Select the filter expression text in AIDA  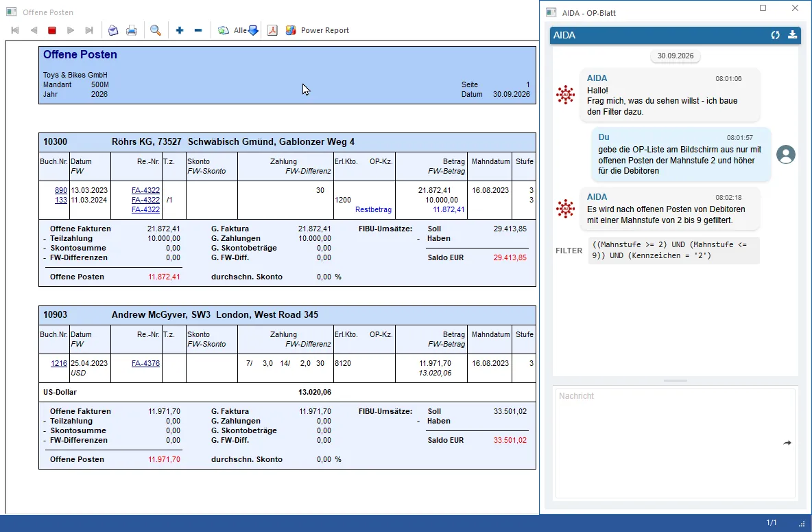coord(673,250)
